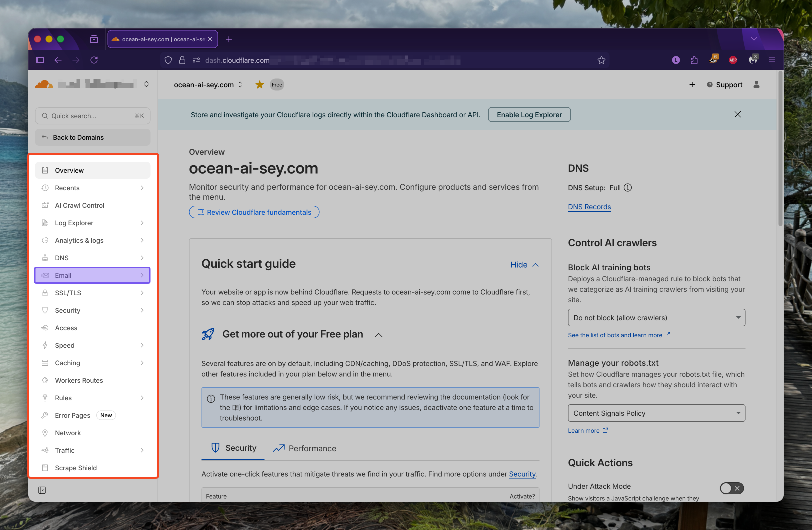Click the star favorite icon next to domain
Screen dimensions: 812x530
(259, 85)
